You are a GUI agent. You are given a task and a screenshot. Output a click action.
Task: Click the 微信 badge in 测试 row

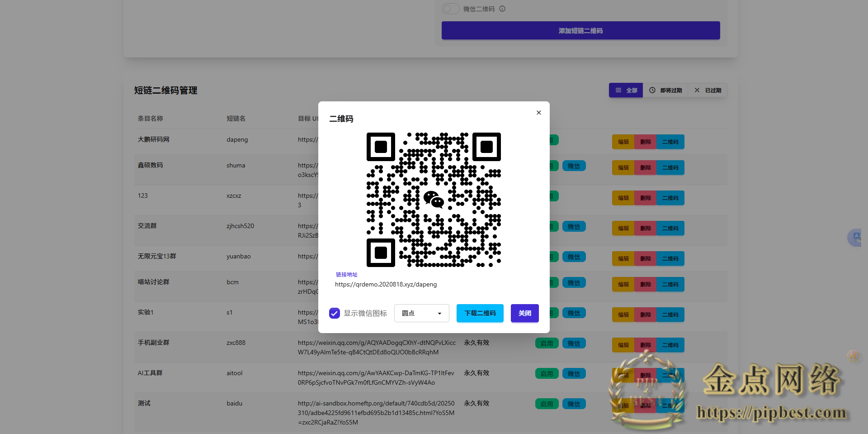click(574, 404)
